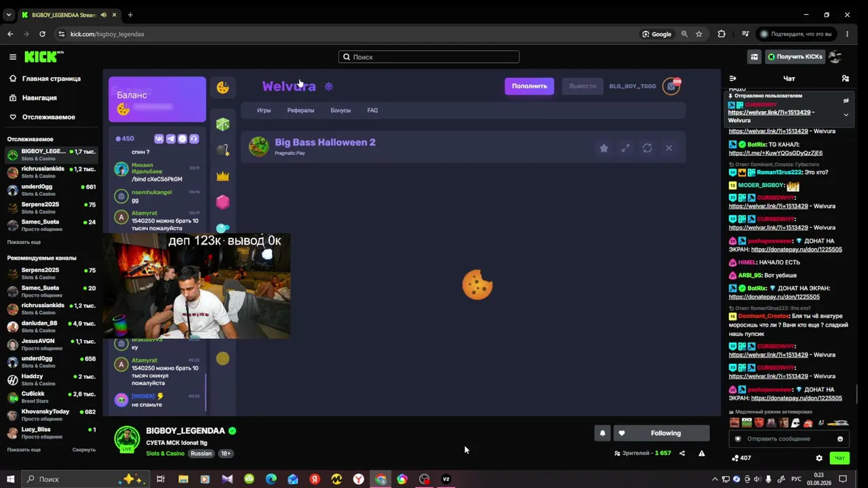Click the Slots & Casino category link

[x=165, y=453]
